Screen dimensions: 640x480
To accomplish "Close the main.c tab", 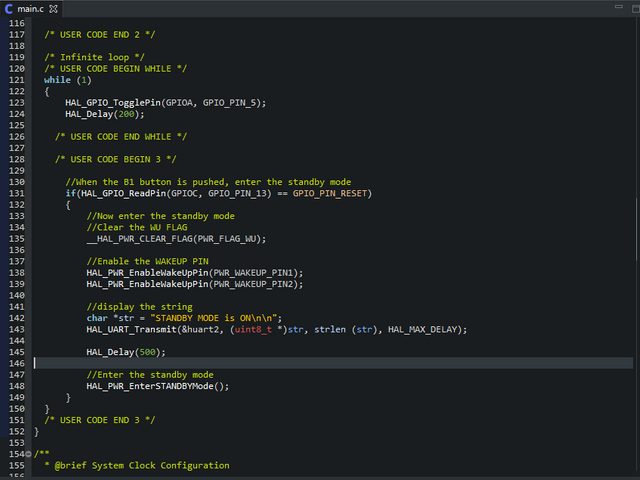I will click(54, 9).
